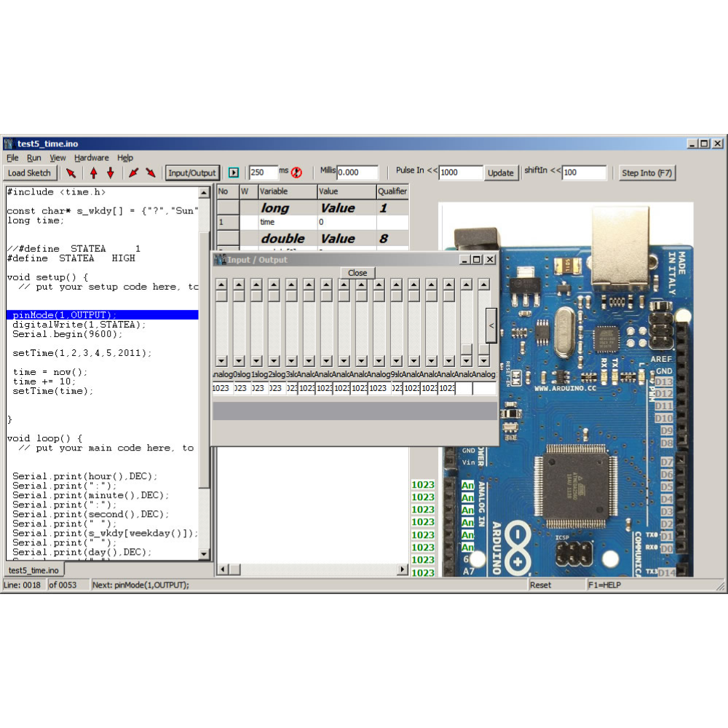The width and height of the screenshot is (728, 728).
Task: Click the 'long' type group row
Action: coord(312,208)
